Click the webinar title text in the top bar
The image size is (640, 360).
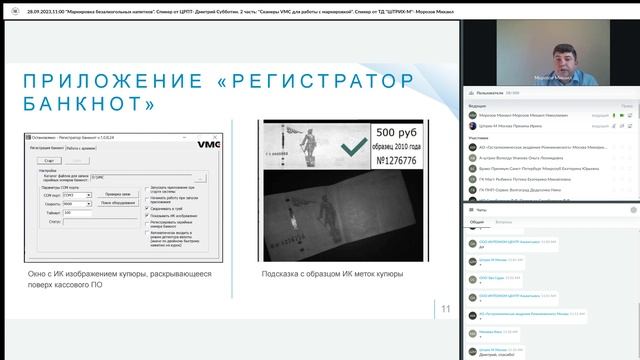pos(240,12)
